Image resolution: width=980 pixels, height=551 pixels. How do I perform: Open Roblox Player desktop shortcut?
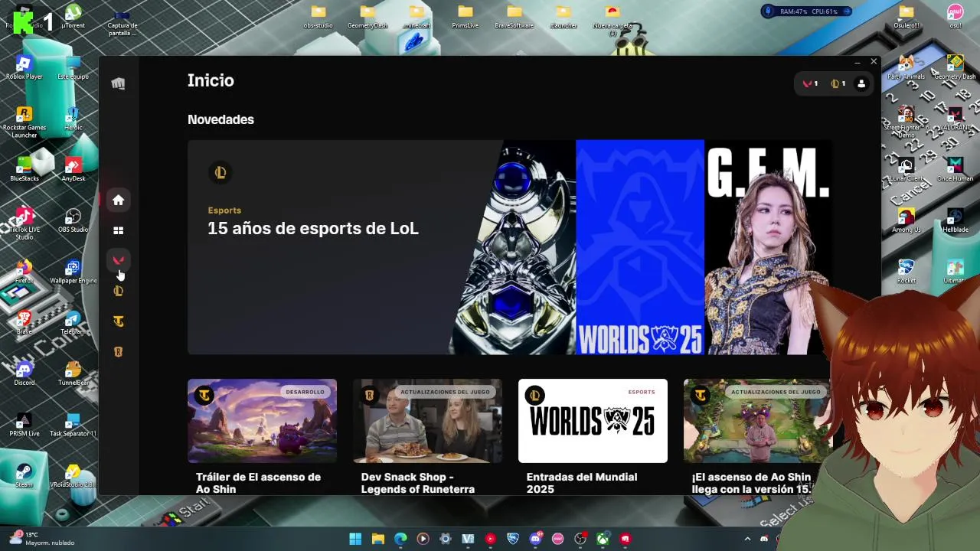24,67
